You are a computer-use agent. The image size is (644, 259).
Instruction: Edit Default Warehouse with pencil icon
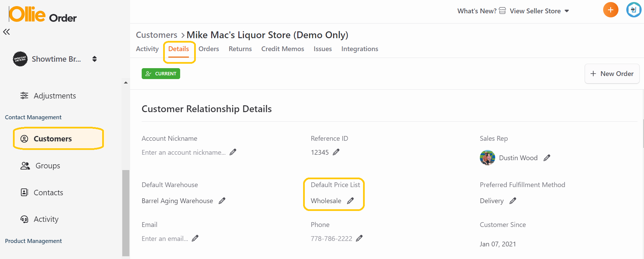tap(222, 201)
